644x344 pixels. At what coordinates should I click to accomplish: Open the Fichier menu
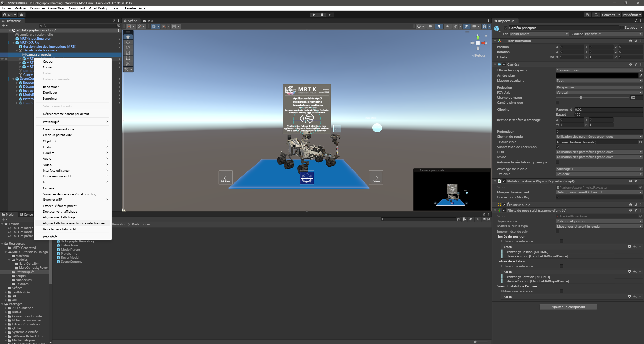point(6,8)
